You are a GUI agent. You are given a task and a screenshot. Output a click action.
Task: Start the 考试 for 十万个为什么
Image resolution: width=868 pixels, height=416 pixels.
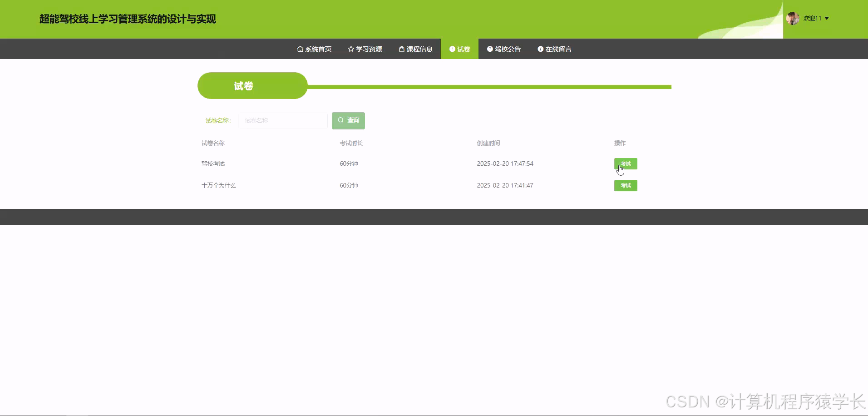pyautogui.click(x=626, y=185)
